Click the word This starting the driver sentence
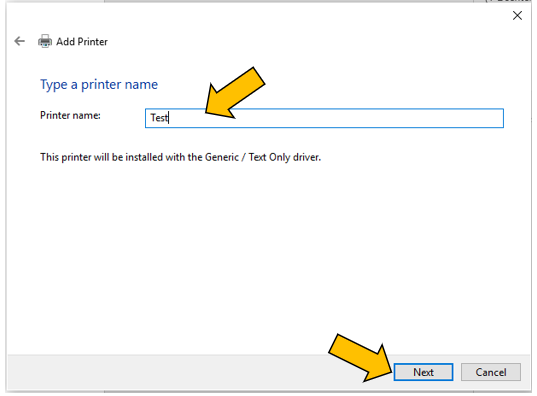Viewport: 537px width, 396px height. click(x=49, y=157)
